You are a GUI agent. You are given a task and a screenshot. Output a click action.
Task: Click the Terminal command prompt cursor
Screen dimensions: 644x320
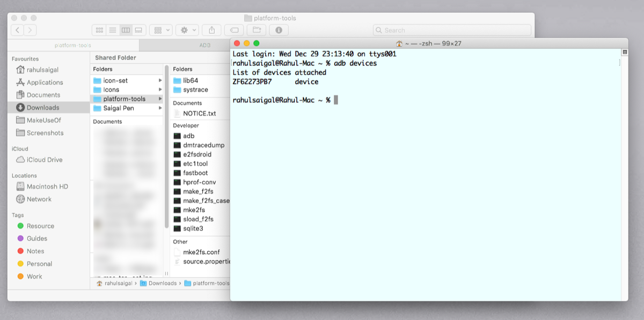coord(336,100)
